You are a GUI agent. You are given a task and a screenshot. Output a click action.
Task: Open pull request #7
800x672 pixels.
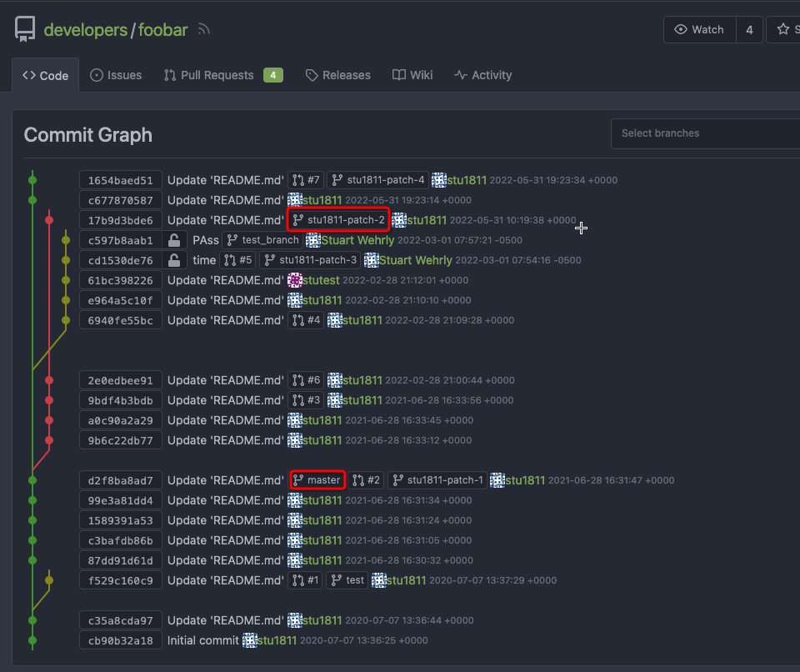pyautogui.click(x=304, y=179)
